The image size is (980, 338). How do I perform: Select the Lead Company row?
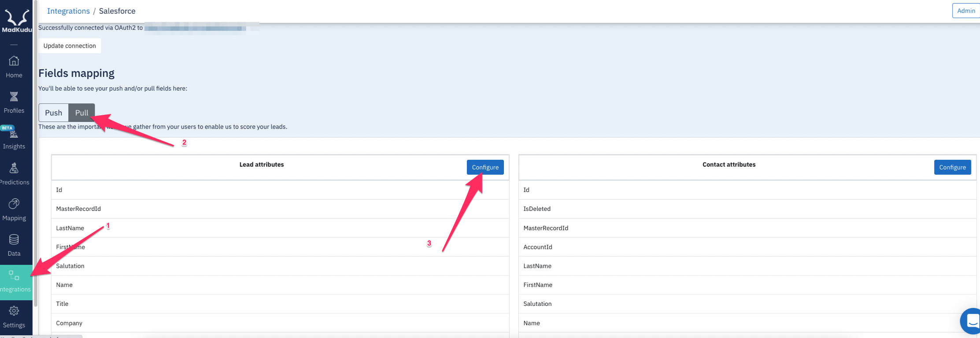click(280, 323)
